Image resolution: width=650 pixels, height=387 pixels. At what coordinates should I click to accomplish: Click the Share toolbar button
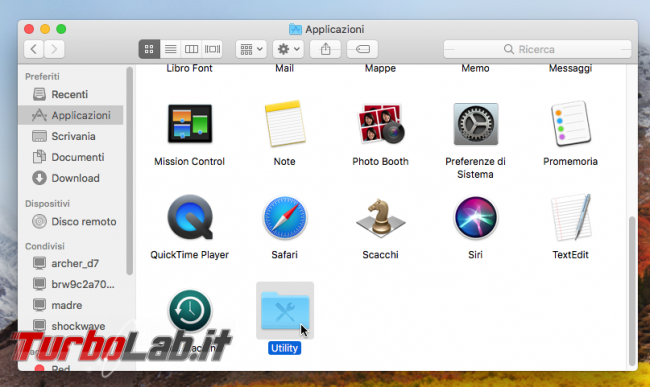325,49
